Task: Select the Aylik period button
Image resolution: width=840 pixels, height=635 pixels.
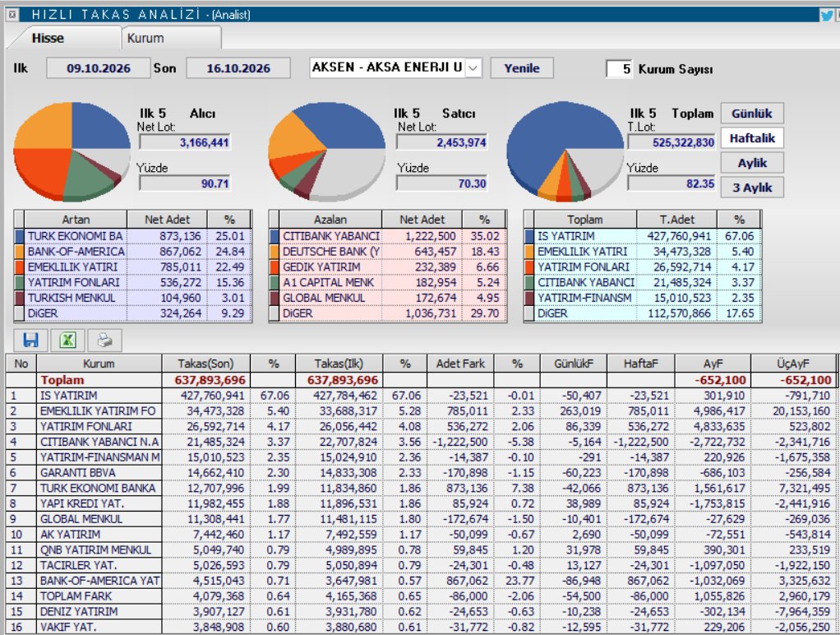Action: 751,163
